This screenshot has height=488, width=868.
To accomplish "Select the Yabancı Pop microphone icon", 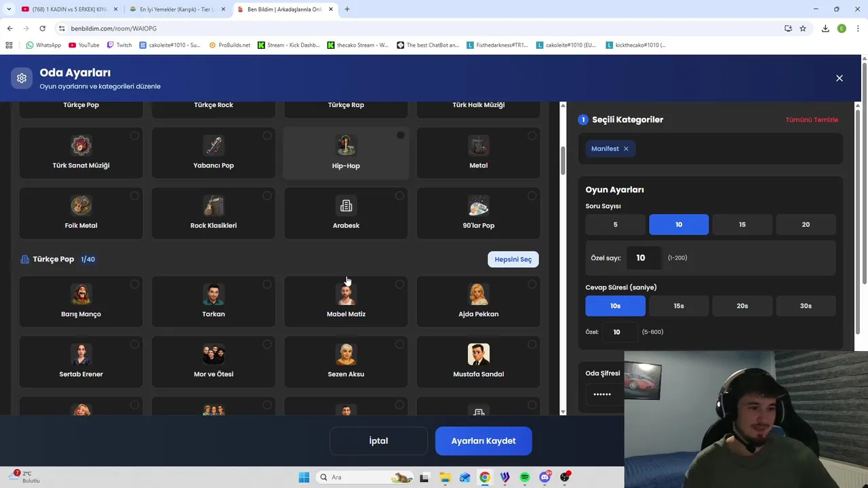I will [x=214, y=145].
